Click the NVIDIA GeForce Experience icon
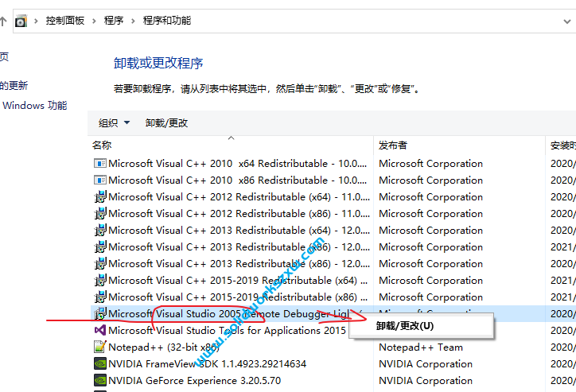Image resolution: width=576 pixels, height=392 pixels. pyautogui.click(x=100, y=381)
